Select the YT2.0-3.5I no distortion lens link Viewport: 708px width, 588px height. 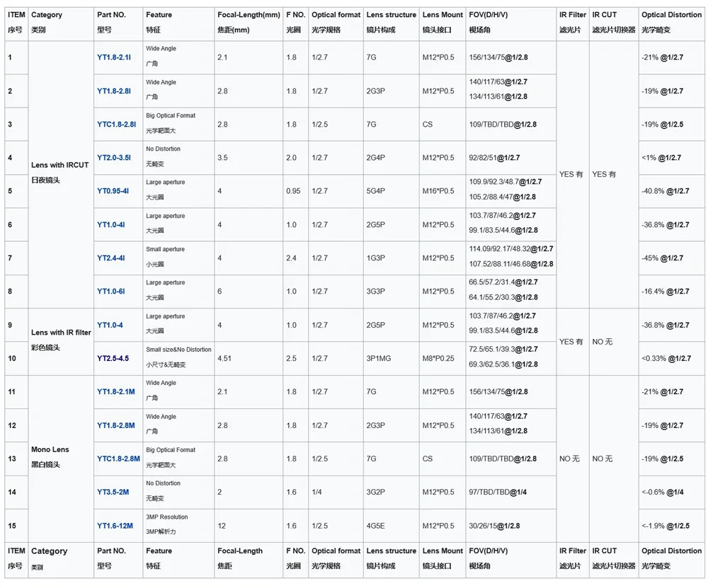pos(113,158)
